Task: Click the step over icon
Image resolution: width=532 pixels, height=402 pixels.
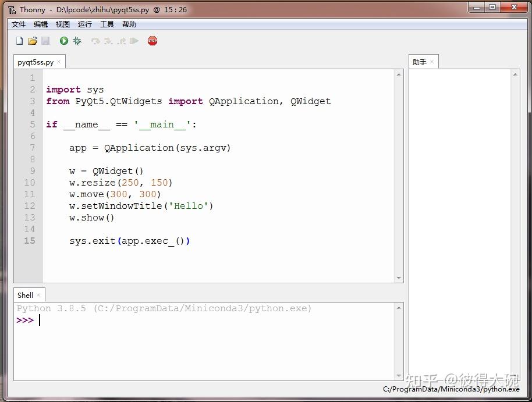Action: point(95,41)
